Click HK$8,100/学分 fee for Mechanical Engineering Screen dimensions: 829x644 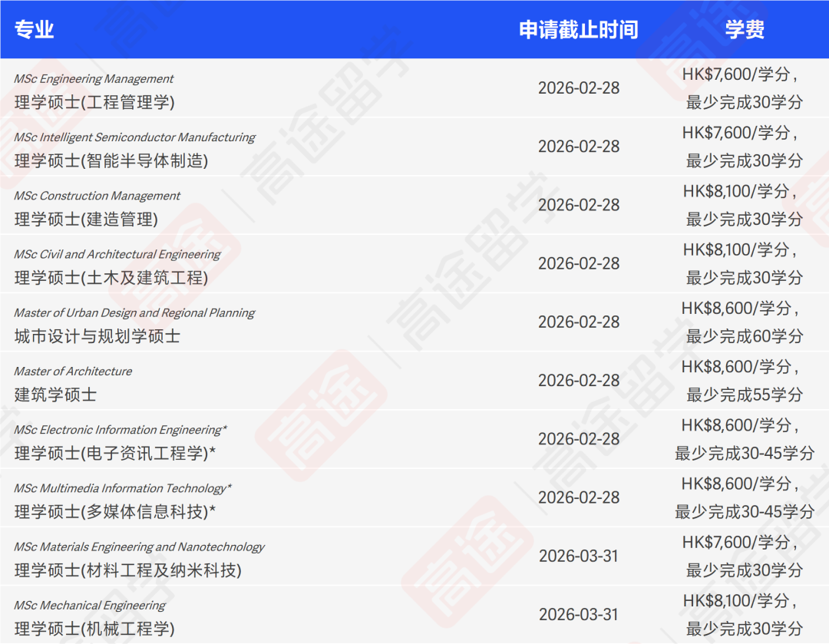[x=739, y=601]
